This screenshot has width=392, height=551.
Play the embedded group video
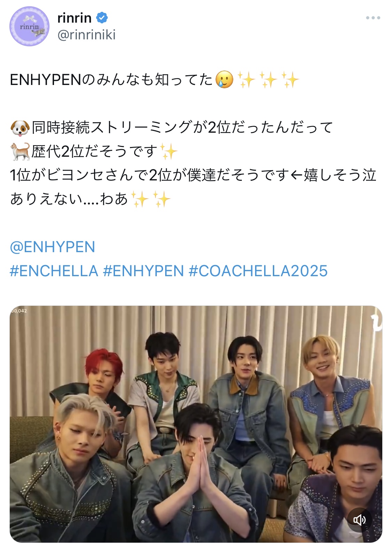tap(196, 424)
